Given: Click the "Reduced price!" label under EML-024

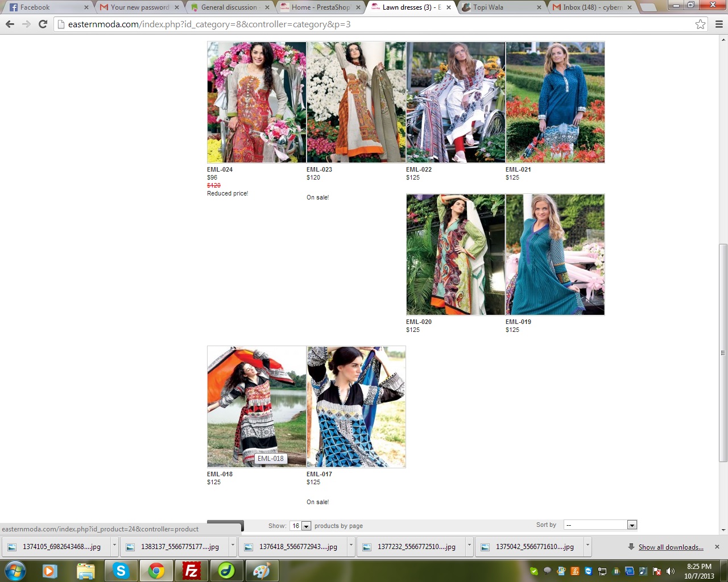Looking at the screenshot, I should point(227,193).
